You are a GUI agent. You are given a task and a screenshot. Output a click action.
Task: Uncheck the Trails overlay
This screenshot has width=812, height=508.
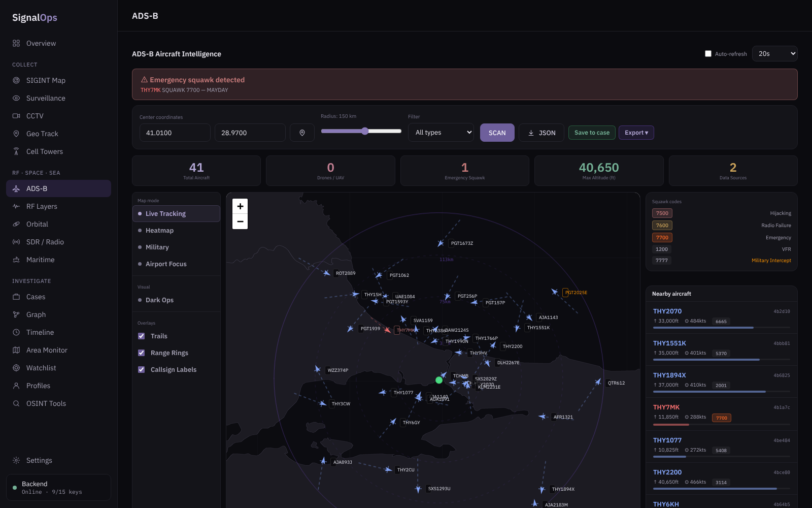click(x=141, y=336)
